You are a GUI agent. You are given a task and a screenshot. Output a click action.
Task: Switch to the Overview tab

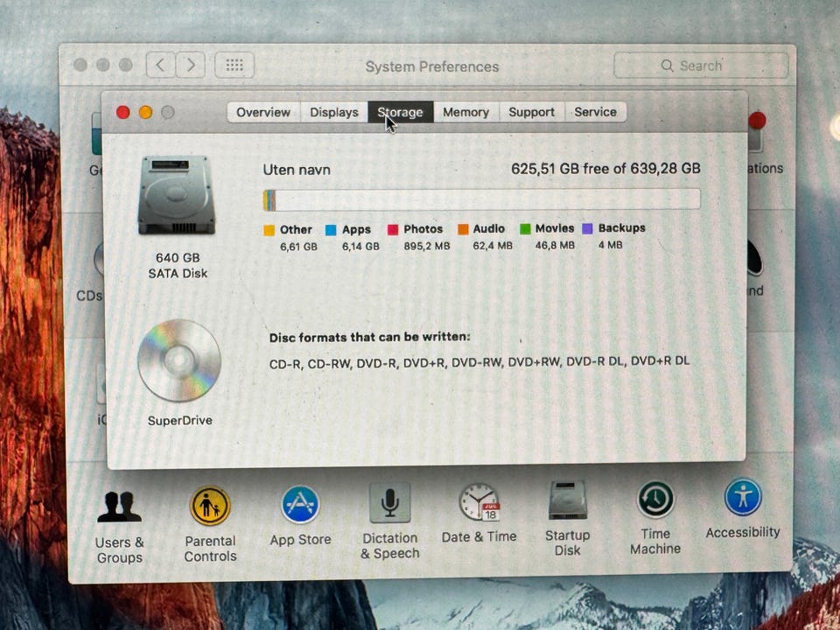263,113
